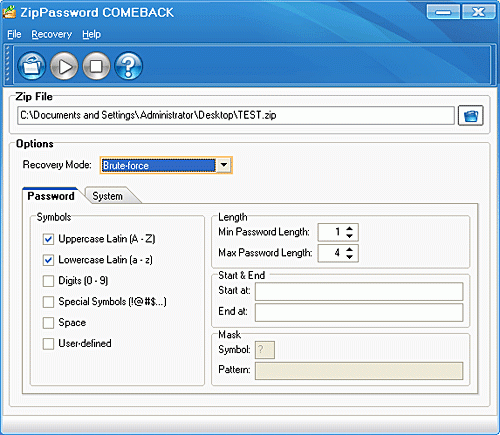Image resolution: width=500 pixels, height=435 pixels.
Task: Switch to the System tab
Action: 108,196
